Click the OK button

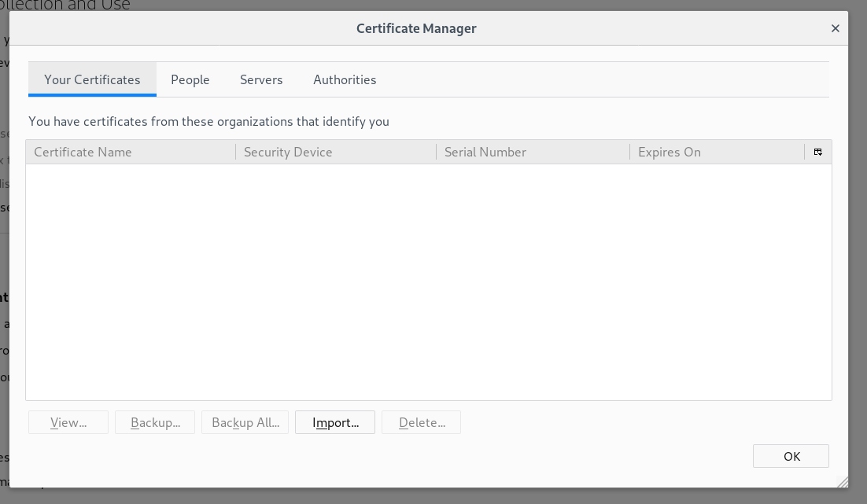pyautogui.click(x=791, y=456)
